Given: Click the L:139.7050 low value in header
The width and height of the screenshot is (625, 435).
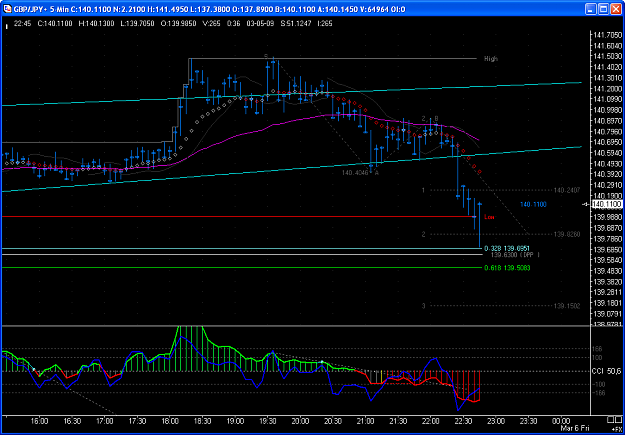Looking at the screenshot, I should pyautogui.click(x=137, y=24).
